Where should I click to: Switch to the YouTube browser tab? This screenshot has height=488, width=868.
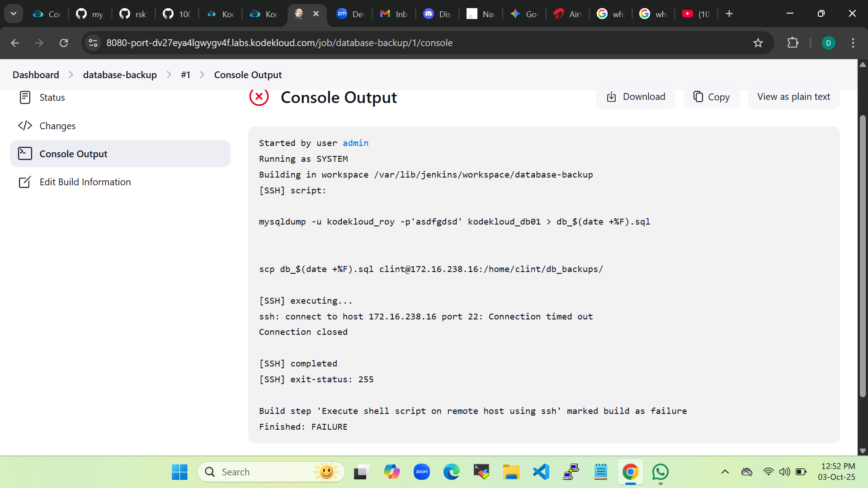tap(695, 14)
